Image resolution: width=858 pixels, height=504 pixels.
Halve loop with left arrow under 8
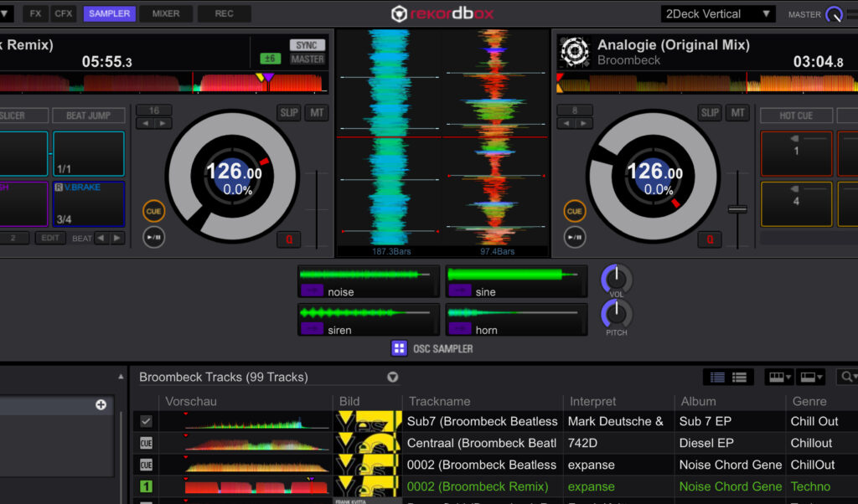566,124
